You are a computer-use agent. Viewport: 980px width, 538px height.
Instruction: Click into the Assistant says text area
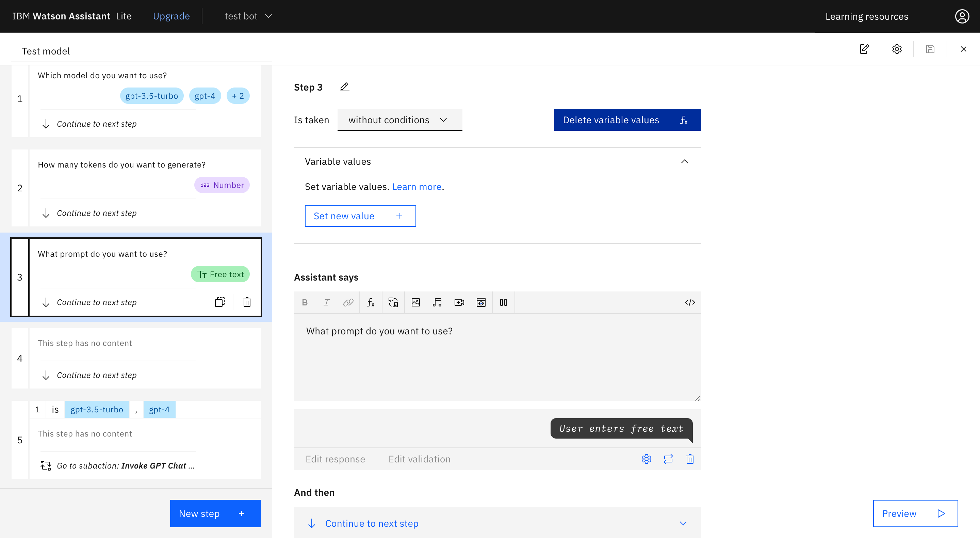pos(497,357)
